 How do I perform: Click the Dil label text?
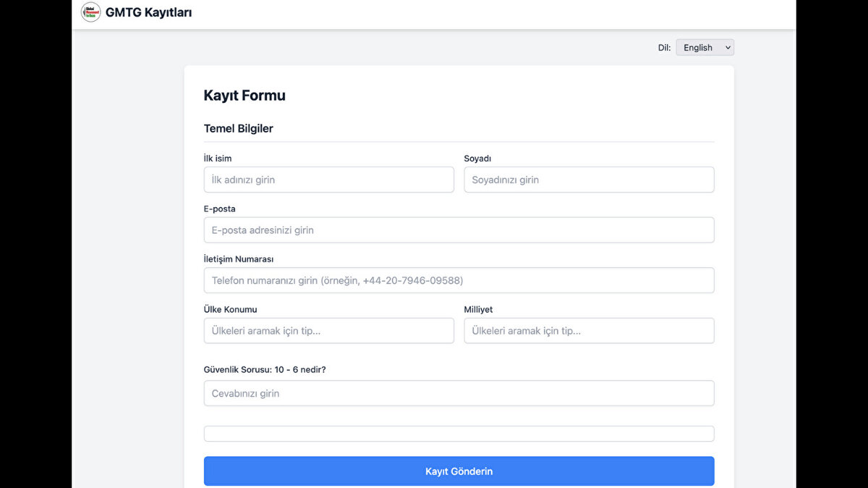(664, 48)
